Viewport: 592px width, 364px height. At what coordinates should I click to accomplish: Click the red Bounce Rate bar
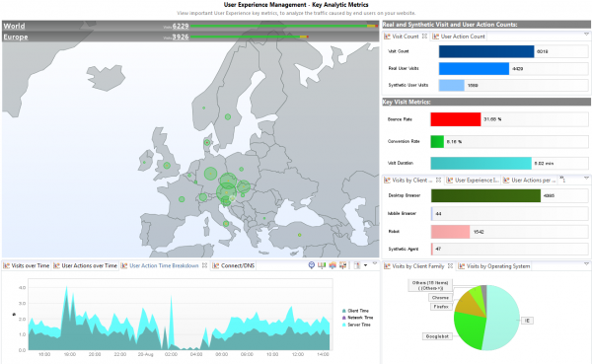[x=456, y=119]
